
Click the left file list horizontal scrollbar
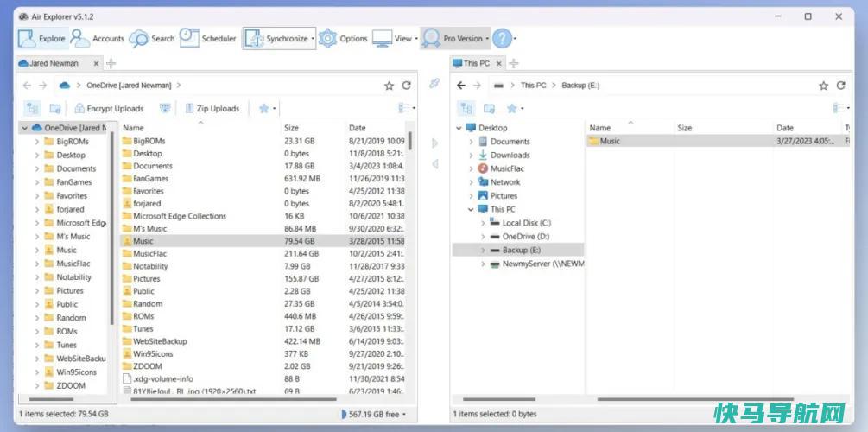[x=234, y=399]
